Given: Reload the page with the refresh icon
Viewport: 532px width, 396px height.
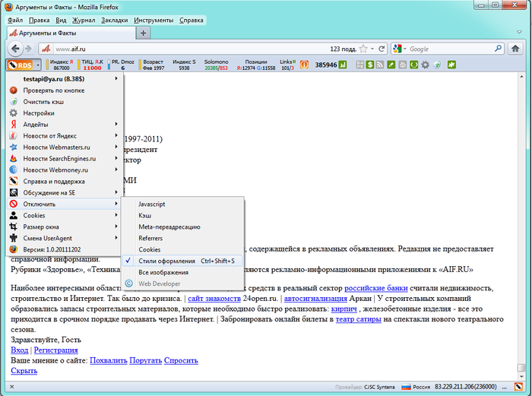Looking at the screenshot, I should tap(382, 49).
